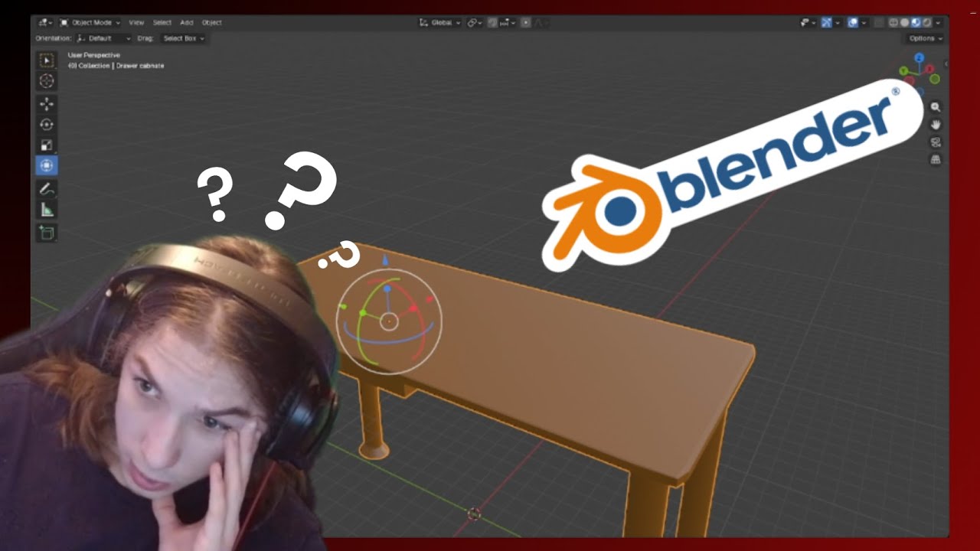Click the 3D cursor on the grid
980x551 pixels.
click(x=474, y=514)
